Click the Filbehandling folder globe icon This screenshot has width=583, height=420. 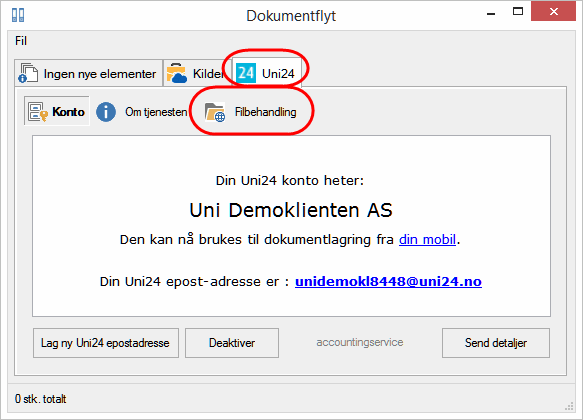tap(215, 112)
